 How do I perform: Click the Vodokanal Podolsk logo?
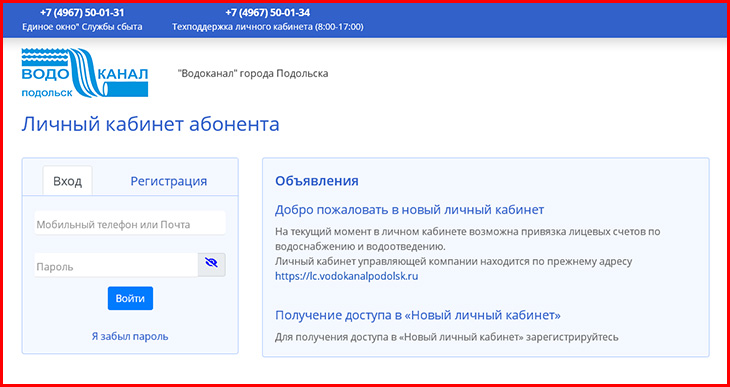(85, 73)
